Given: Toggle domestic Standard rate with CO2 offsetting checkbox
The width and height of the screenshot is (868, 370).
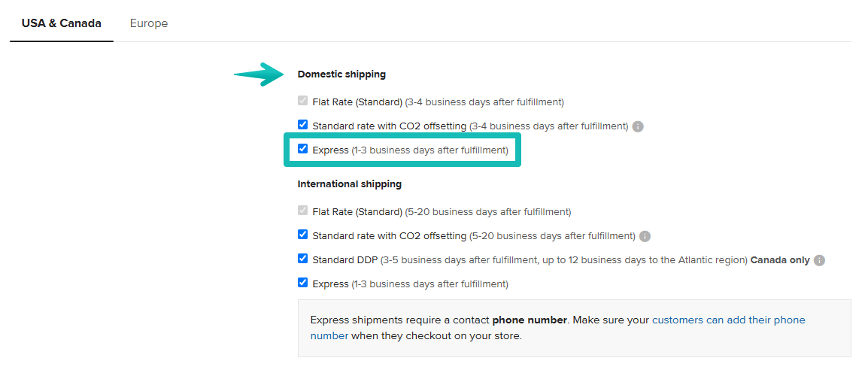Looking at the screenshot, I should [302, 126].
